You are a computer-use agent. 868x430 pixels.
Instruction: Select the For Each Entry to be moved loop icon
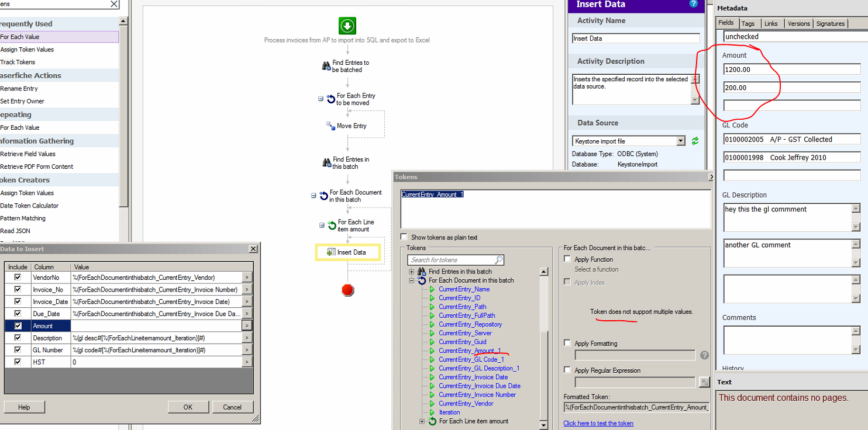331,99
